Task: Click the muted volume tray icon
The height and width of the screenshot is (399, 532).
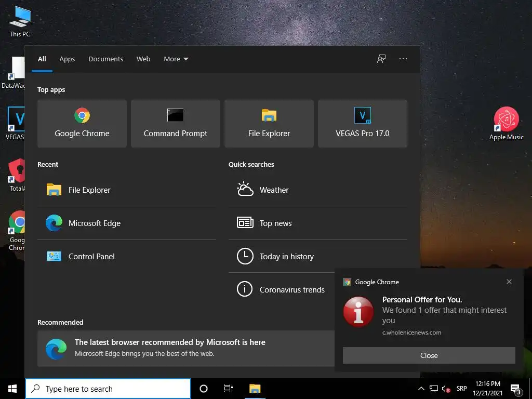Action: coord(446,389)
